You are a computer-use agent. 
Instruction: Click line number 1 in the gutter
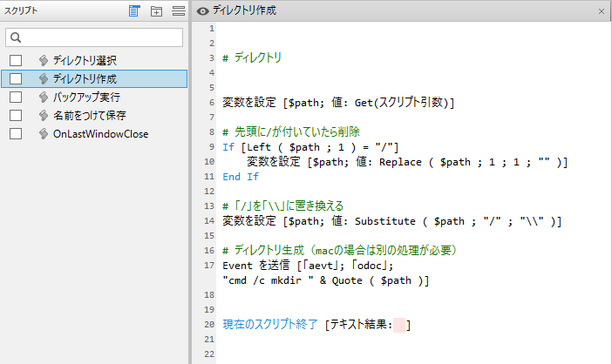click(x=212, y=29)
